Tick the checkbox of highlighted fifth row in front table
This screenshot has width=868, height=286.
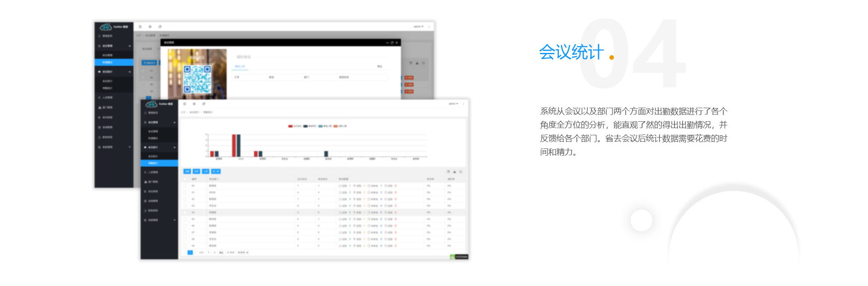tap(184, 212)
